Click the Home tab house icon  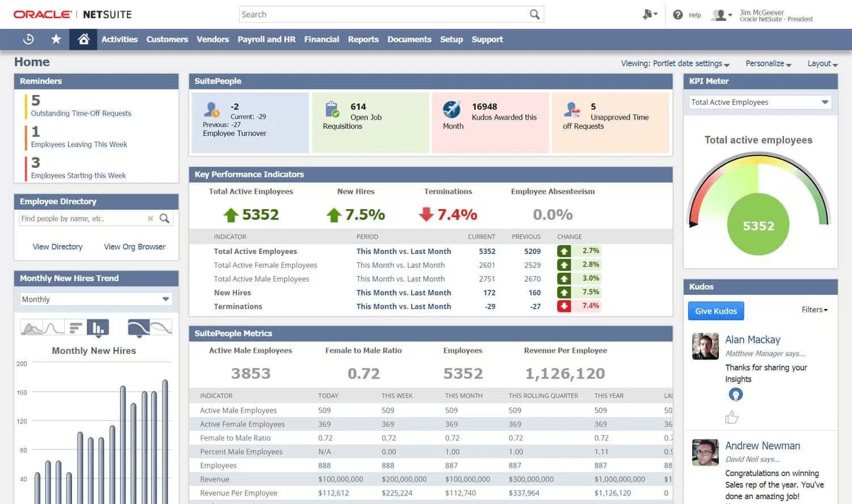(83, 39)
